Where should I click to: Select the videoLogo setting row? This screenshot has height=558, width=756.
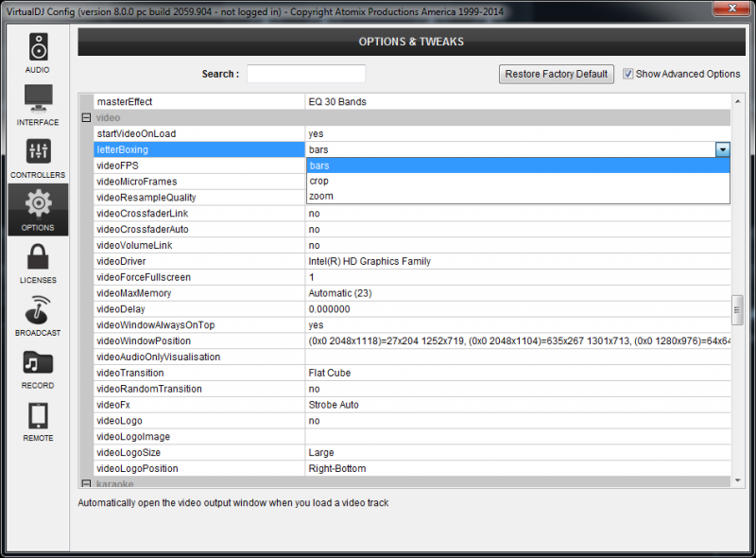coord(412,421)
